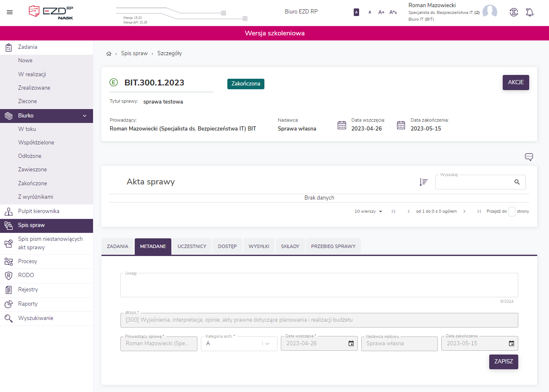
Task: Click the AKCJE button
Action: click(x=516, y=82)
